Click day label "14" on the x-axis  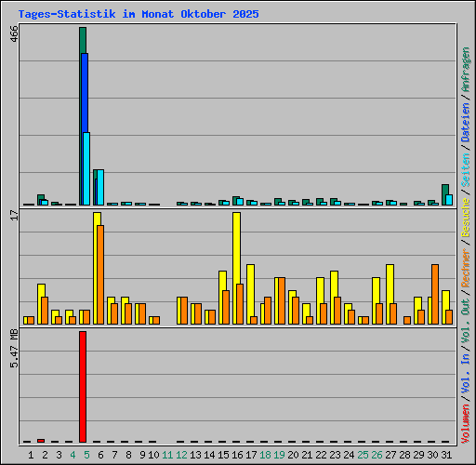click(x=209, y=455)
